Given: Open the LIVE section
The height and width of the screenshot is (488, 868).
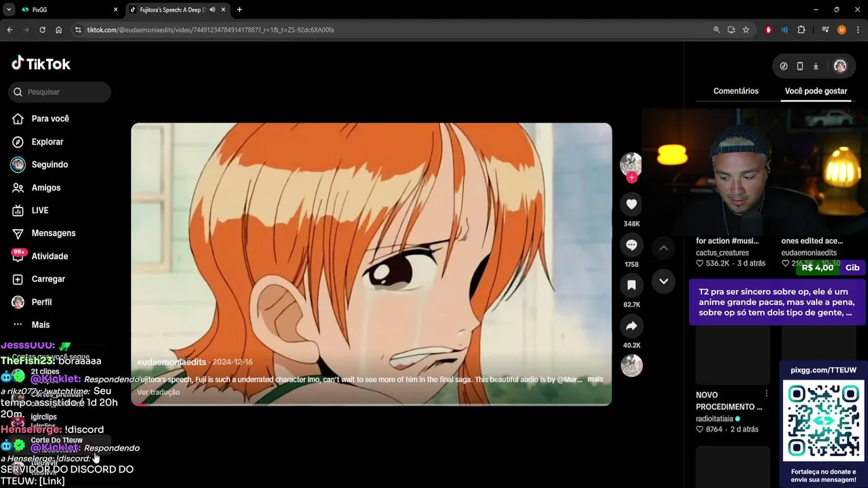Looking at the screenshot, I should (39, 210).
